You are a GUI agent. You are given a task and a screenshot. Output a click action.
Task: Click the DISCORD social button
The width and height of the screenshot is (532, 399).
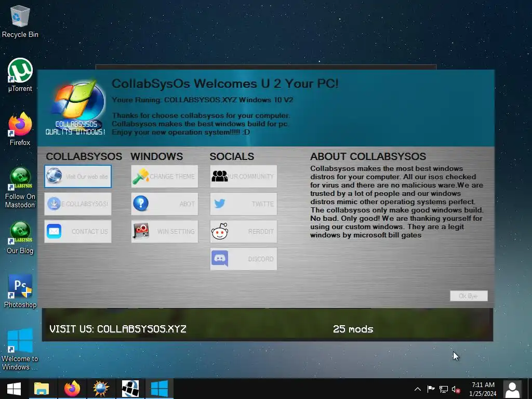[x=244, y=259]
